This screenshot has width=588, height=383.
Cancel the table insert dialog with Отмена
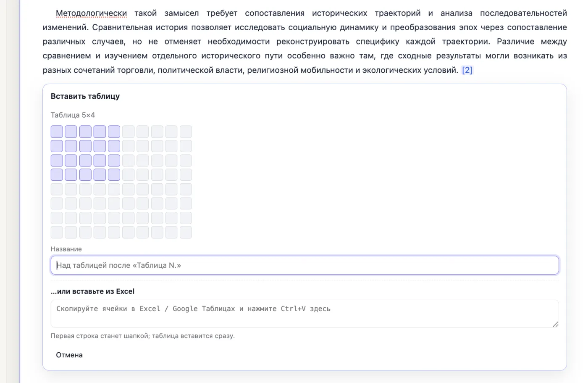point(69,355)
